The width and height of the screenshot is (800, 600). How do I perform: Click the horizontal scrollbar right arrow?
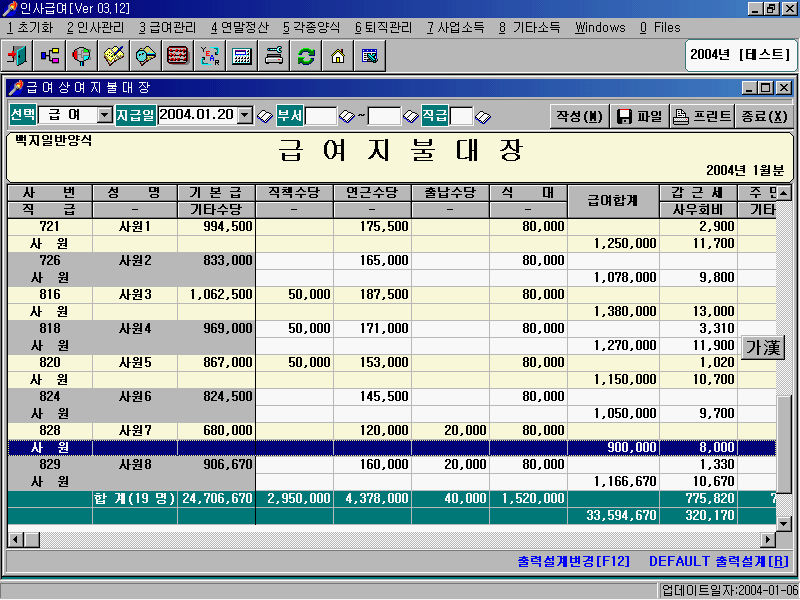pos(768,540)
